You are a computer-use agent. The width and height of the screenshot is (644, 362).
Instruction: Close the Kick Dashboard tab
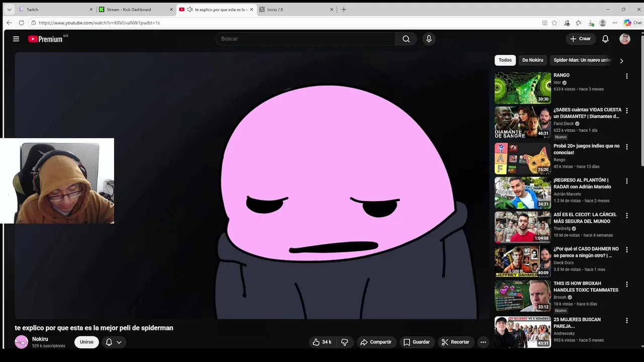coord(172,10)
